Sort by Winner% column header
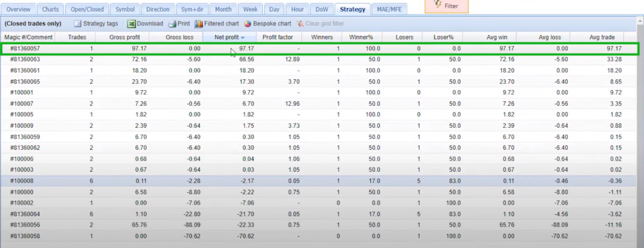This screenshot has width=644, height=248. [361, 37]
